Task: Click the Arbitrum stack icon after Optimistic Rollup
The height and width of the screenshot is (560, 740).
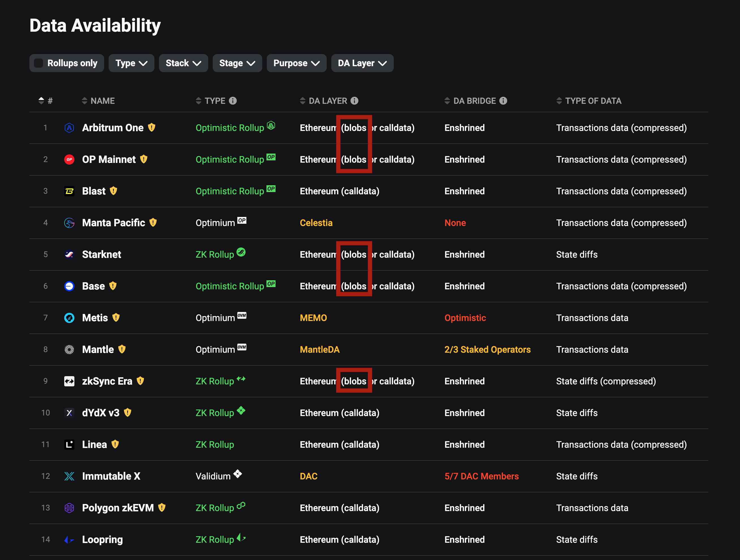Action: point(271,126)
